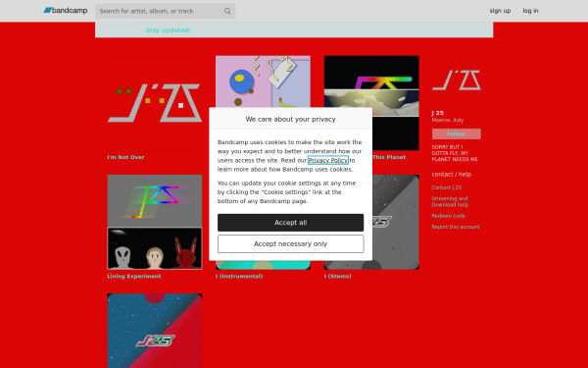Open the I'm Not Over album cover
Screen dimensions: 588x368
point(155,103)
